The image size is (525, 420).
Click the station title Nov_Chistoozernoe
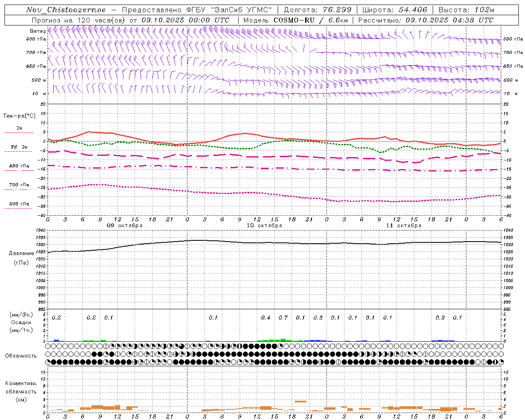66,10
